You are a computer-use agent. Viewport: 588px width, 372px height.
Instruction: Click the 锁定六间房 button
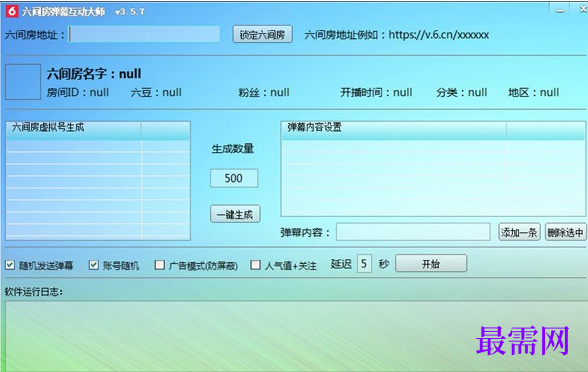(x=262, y=34)
